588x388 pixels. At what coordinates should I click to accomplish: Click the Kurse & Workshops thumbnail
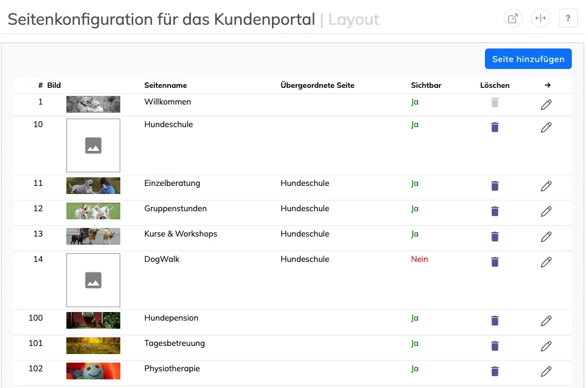(x=93, y=237)
